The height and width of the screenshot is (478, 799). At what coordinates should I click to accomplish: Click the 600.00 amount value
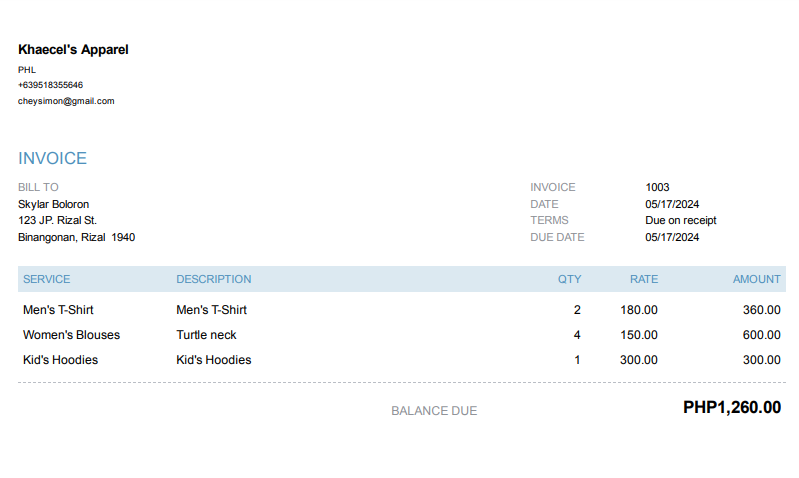tap(762, 335)
